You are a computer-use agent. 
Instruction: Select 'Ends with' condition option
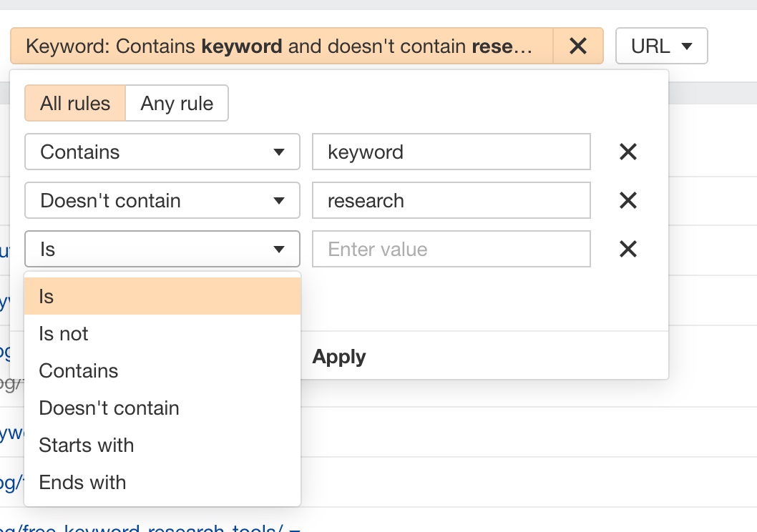(162, 482)
